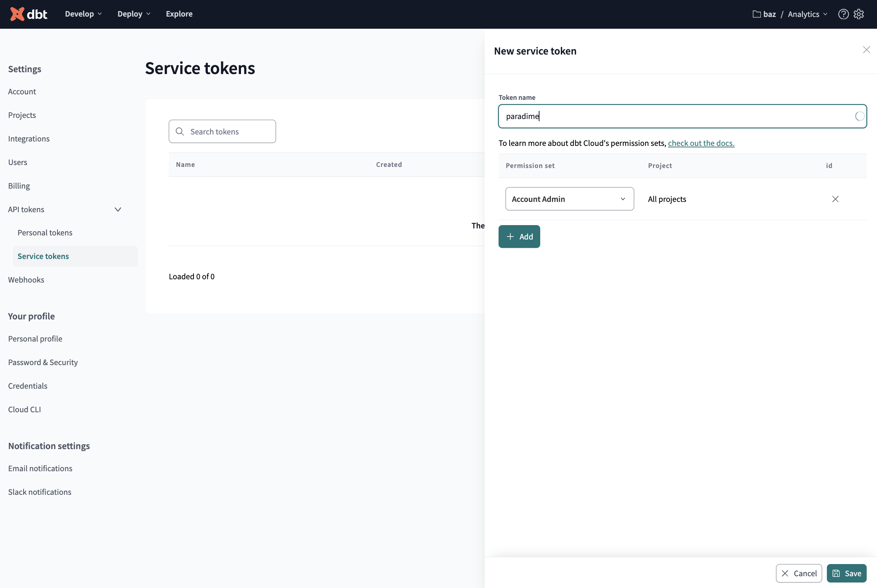The image size is (877, 588).
Task: Click the Add permission button
Action: [519, 237]
